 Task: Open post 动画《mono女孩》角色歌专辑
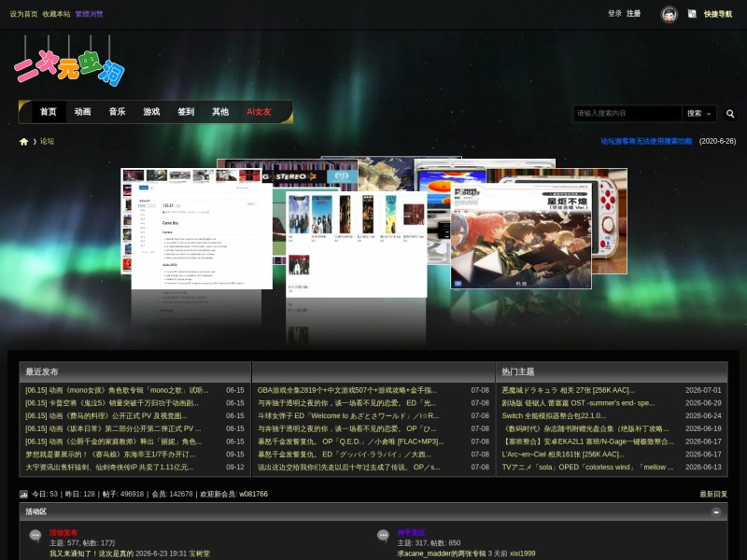pos(118,390)
